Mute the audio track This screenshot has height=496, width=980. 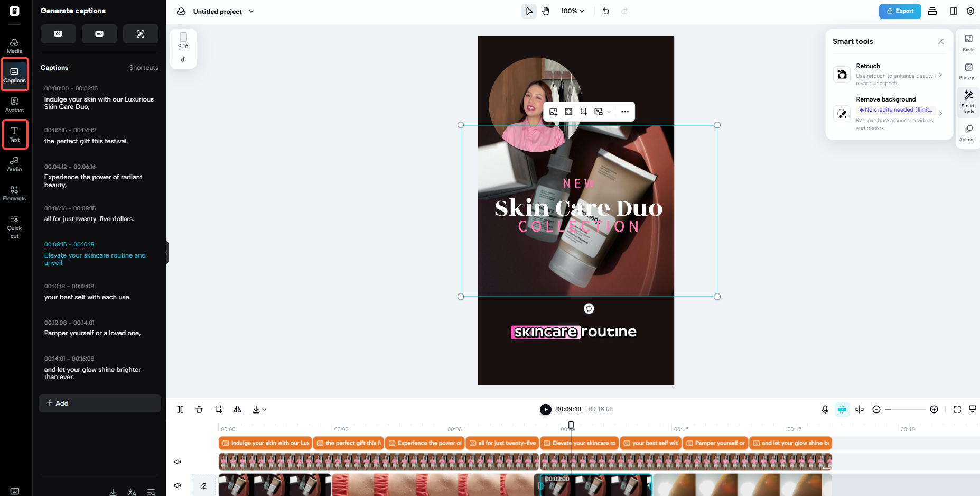click(178, 461)
